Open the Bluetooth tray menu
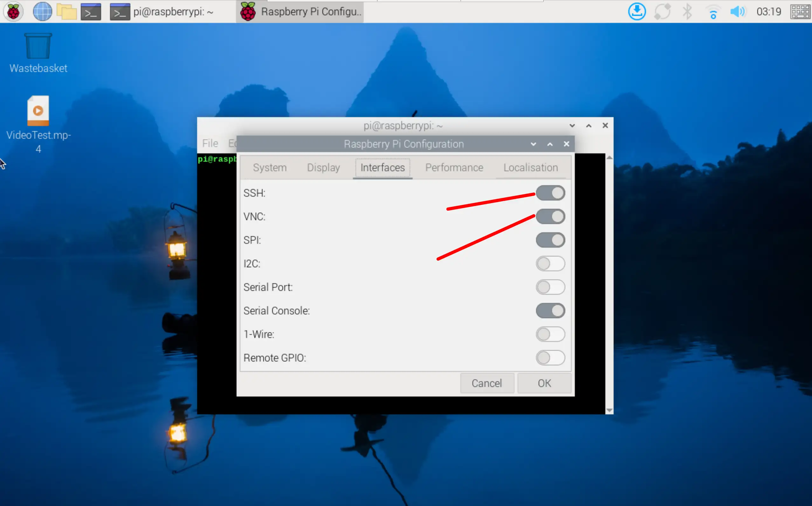 pos(687,12)
